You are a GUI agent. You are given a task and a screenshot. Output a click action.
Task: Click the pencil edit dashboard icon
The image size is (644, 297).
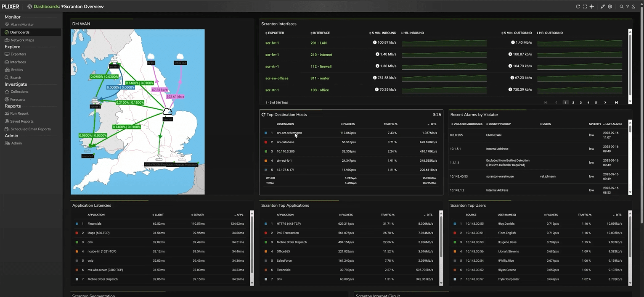[603, 7]
